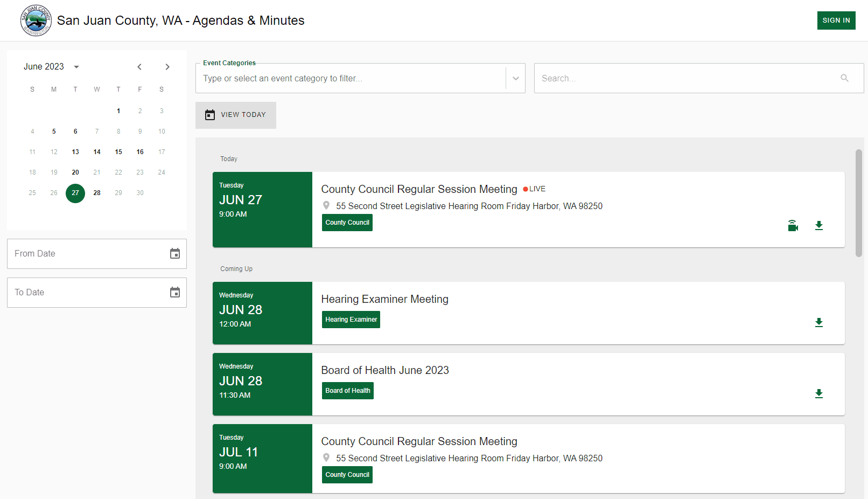The width and height of the screenshot is (868, 499).
Task: Click the live video camera icon
Action: point(792,225)
